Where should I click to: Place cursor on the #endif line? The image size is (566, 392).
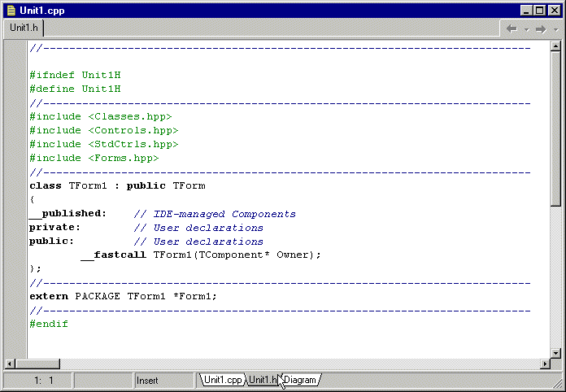point(49,324)
